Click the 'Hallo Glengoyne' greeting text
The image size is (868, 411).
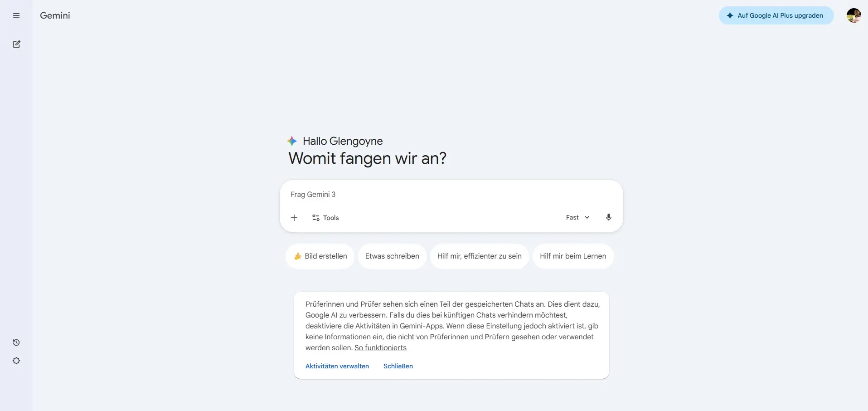tap(343, 141)
